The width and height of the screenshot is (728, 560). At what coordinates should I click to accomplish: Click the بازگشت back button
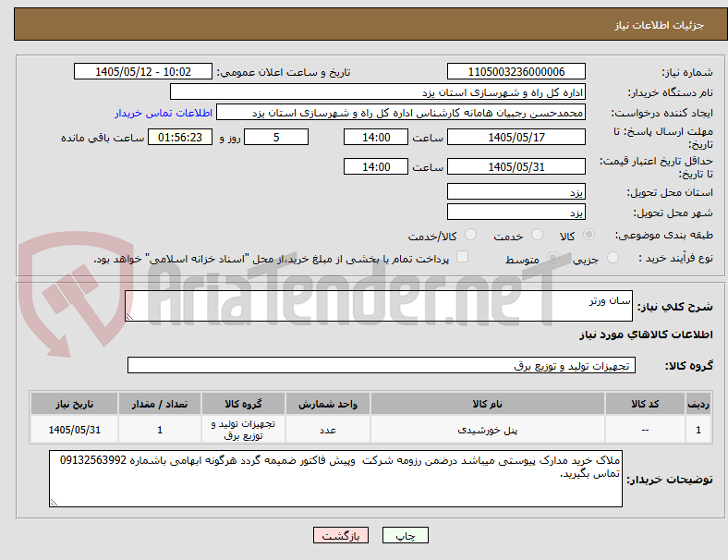(x=341, y=535)
